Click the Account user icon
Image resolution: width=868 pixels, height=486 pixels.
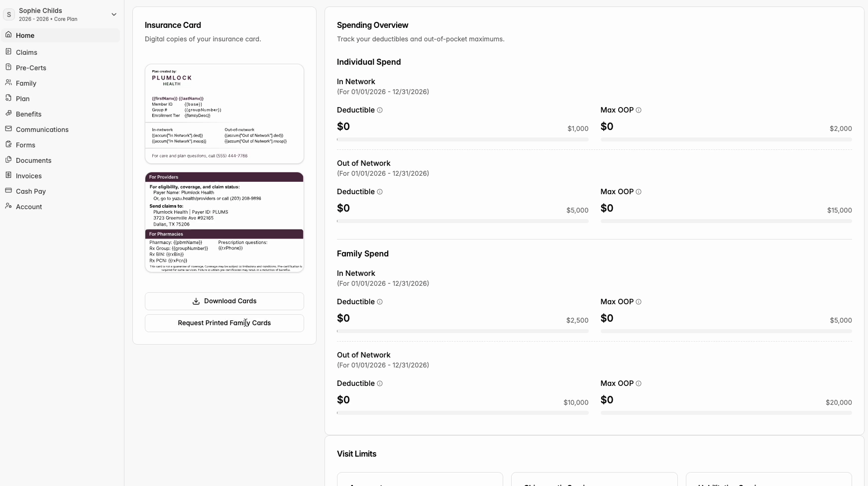[x=8, y=206]
